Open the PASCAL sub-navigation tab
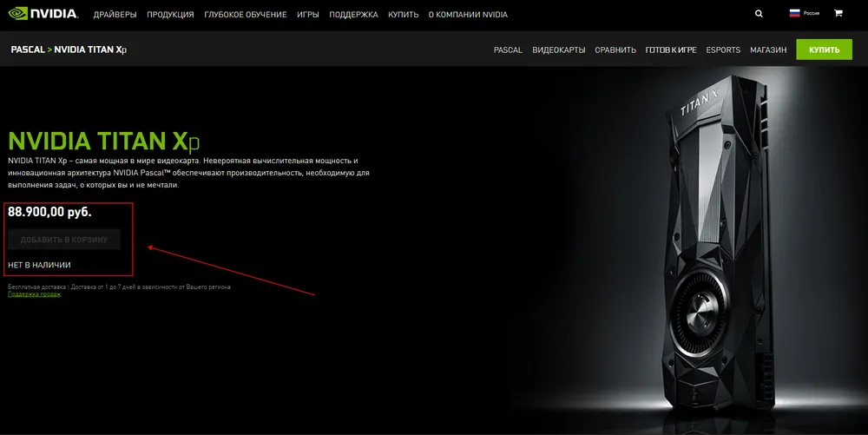 point(508,49)
